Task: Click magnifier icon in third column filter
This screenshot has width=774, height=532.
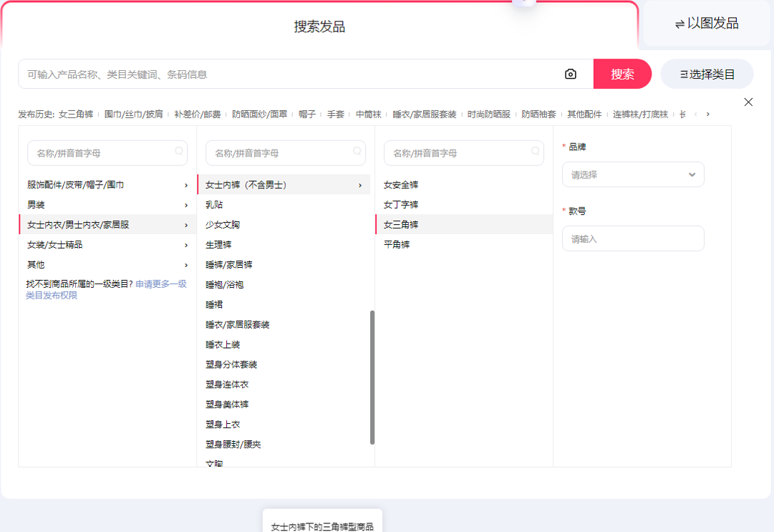Action: tap(535, 151)
